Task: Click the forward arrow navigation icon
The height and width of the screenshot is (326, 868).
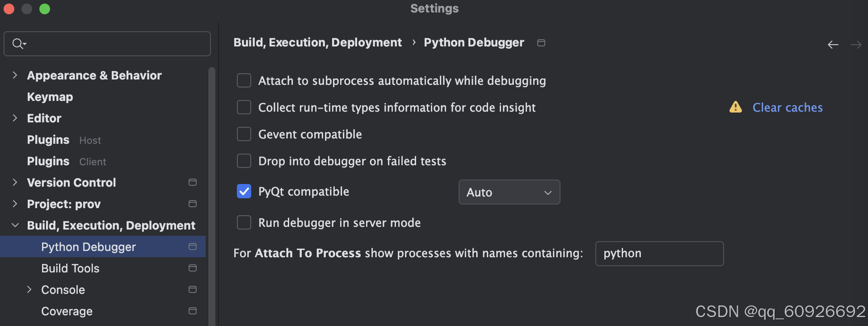Action: (x=856, y=45)
